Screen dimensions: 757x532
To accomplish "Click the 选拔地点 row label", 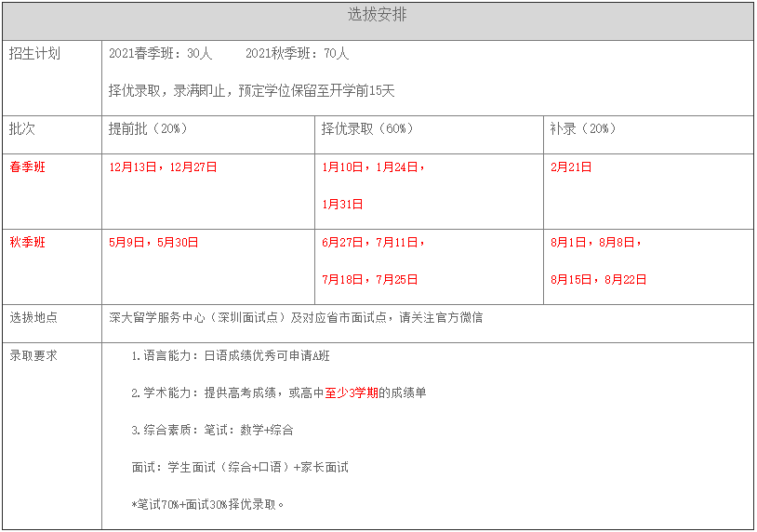I will click(33, 318).
